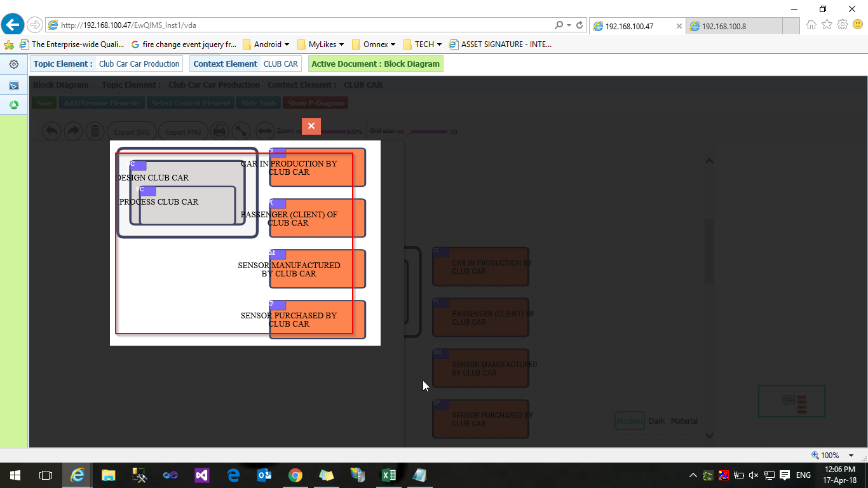This screenshot has width=868, height=488.
Task: Click the Add to favorites bar star icon
Action: point(9,44)
